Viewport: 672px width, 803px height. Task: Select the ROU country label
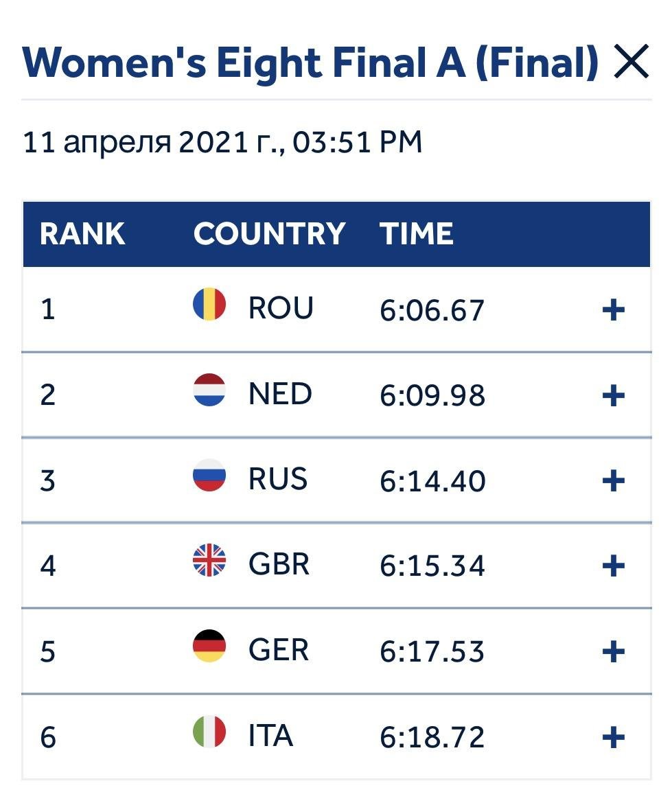pyautogui.click(x=281, y=307)
